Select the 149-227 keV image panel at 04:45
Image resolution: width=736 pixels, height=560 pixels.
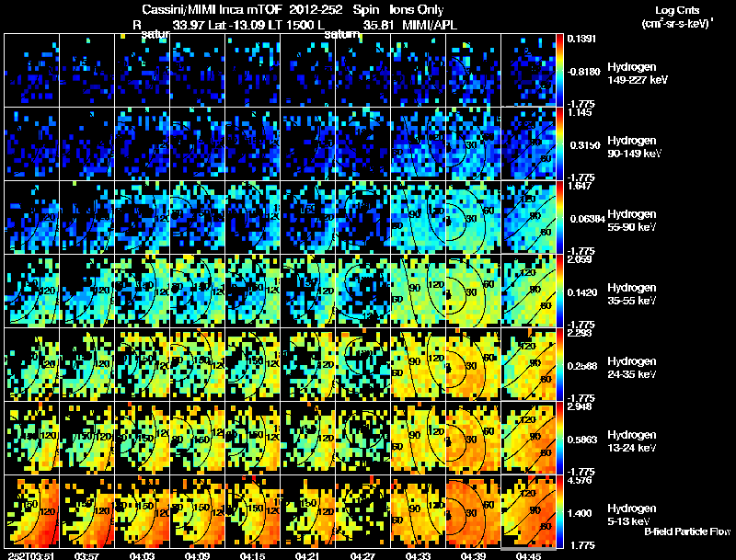[x=528, y=71]
